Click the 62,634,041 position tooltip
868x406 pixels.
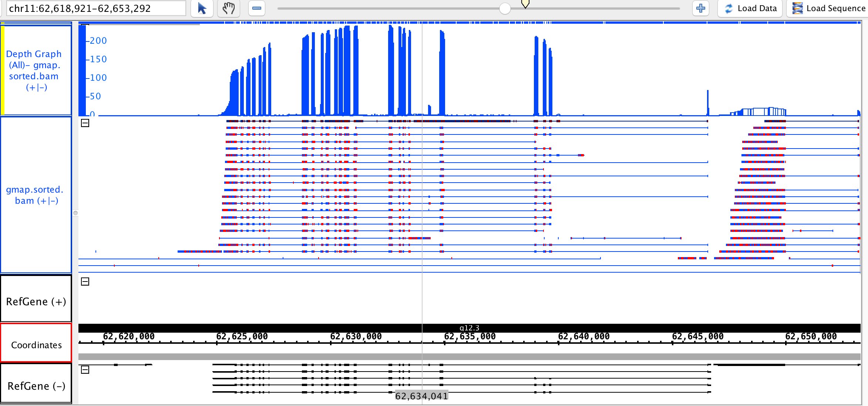point(421,396)
